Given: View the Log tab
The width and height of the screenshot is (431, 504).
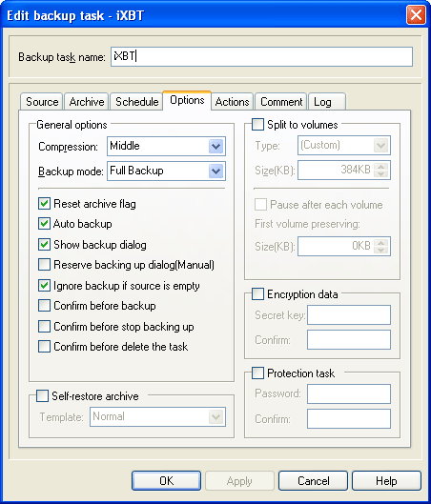Looking at the screenshot, I should pyautogui.click(x=327, y=102).
